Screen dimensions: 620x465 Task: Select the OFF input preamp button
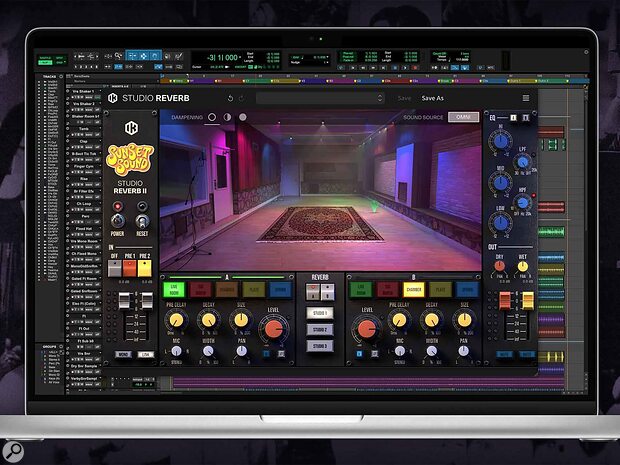(x=115, y=268)
